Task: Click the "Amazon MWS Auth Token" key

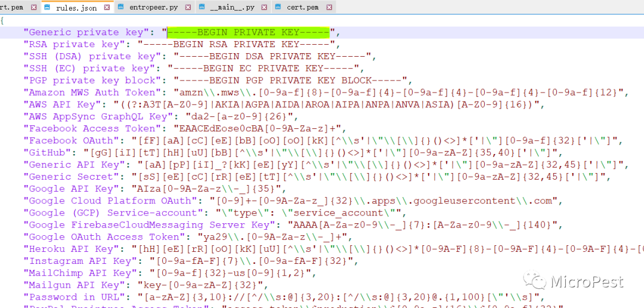Action: point(92,93)
